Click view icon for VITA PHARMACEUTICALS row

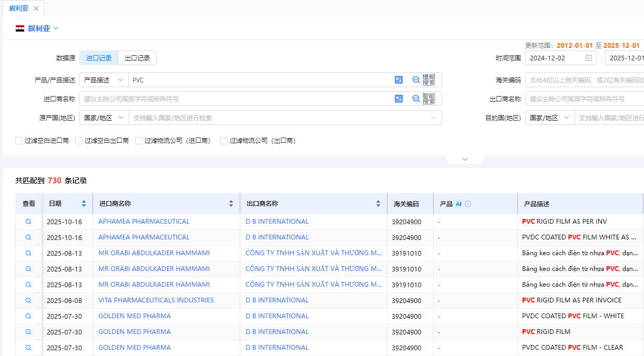click(x=28, y=300)
